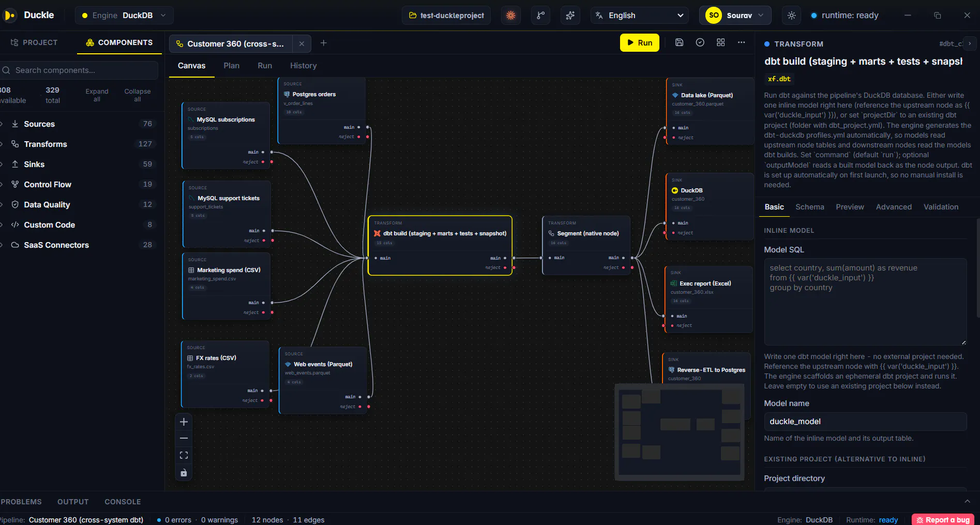980x525 pixels.
Task: Zoom out on the canvas with minus
Action: coord(184,439)
